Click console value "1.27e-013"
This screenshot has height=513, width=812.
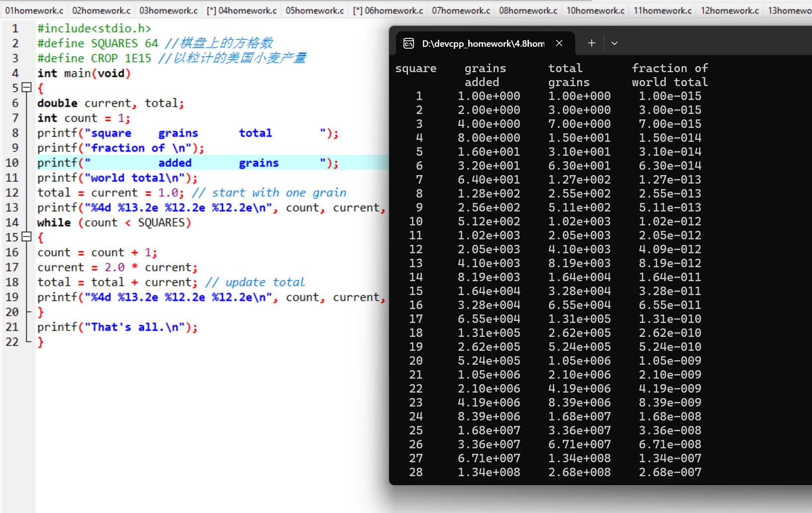[x=670, y=180]
